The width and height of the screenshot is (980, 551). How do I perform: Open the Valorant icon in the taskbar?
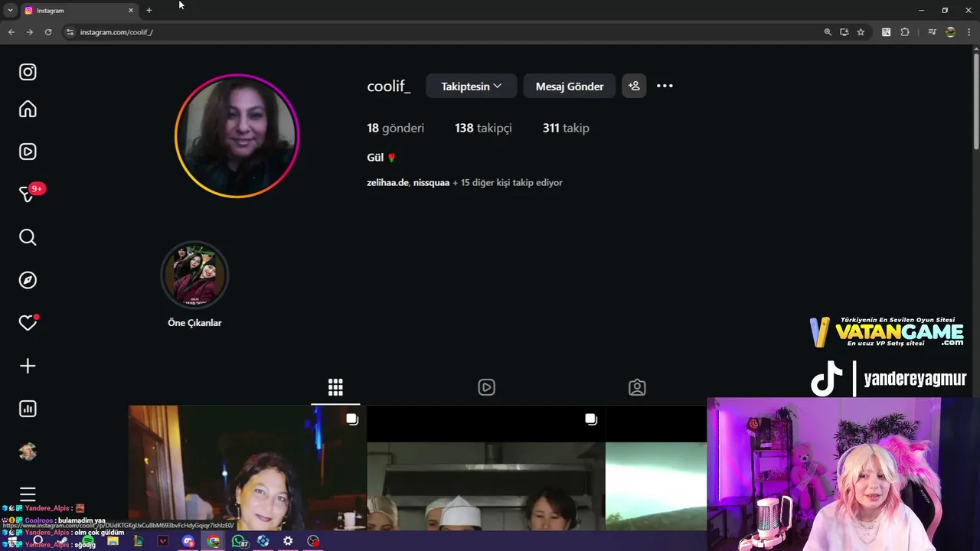[x=162, y=541]
